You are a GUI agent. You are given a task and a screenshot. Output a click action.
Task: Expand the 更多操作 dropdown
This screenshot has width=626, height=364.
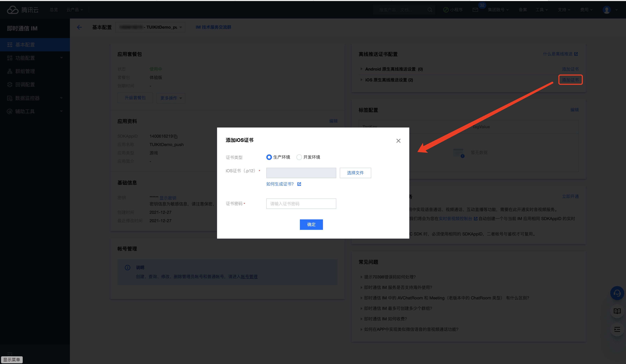(x=171, y=98)
